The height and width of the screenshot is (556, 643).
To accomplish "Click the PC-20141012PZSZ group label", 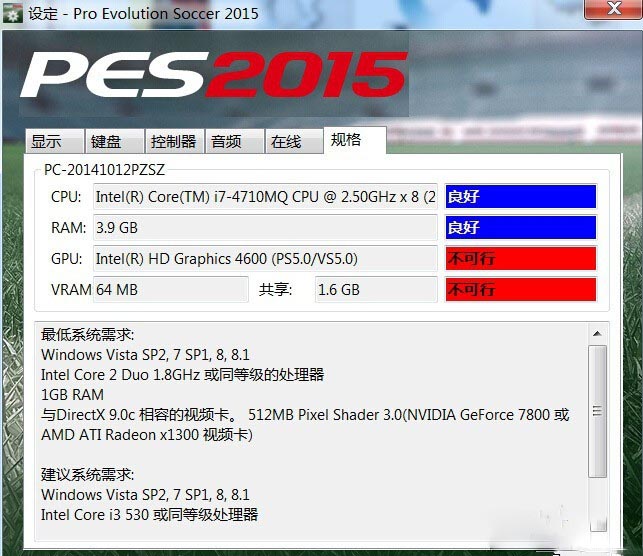I will pyautogui.click(x=104, y=170).
